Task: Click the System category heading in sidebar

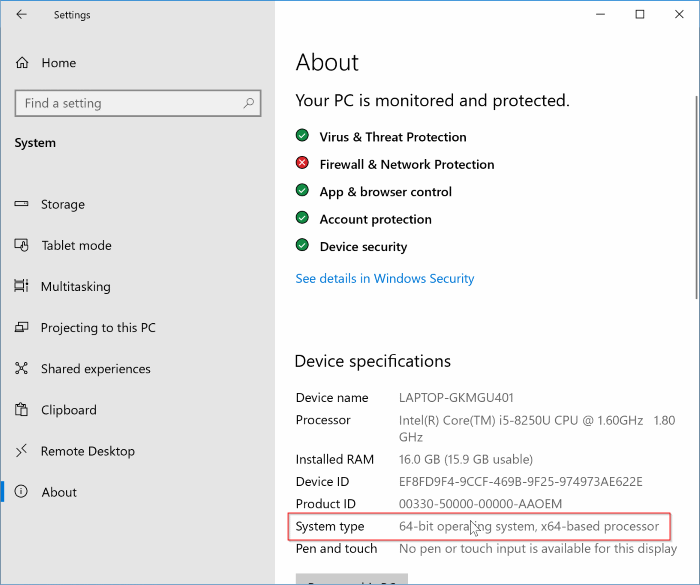Action: (x=35, y=142)
